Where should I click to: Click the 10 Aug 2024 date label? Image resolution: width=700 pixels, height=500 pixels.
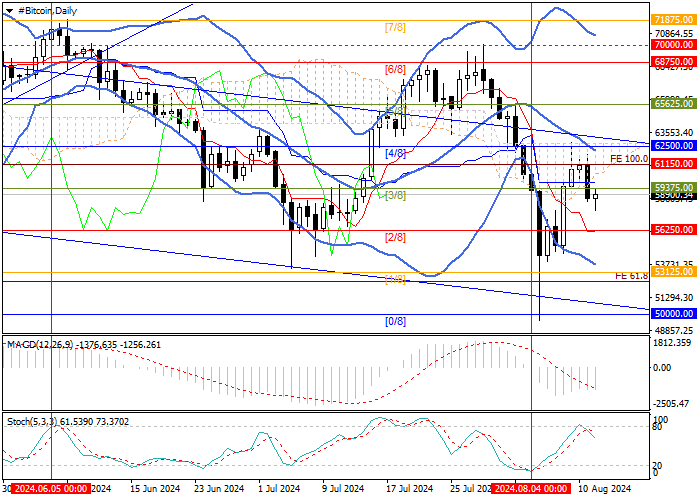point(605,489)
